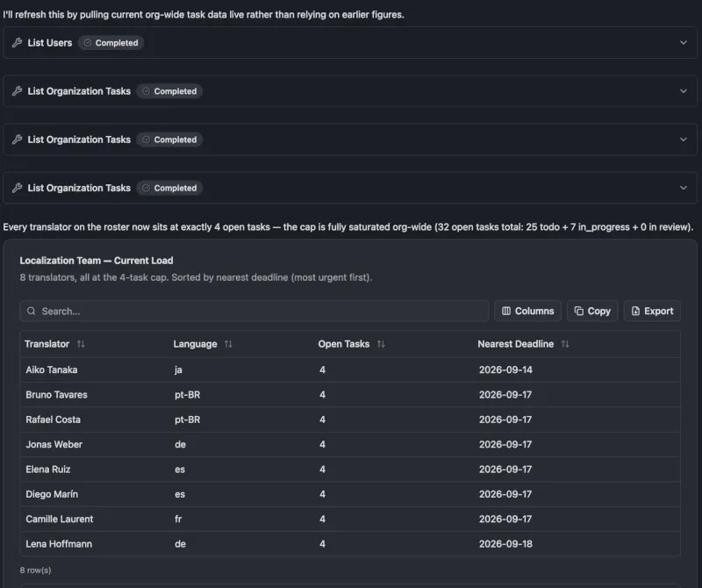Click Bruno Tavares's pt-BR language cell
702x588 pixels.
pyautogui.click(x=187, y=395)
